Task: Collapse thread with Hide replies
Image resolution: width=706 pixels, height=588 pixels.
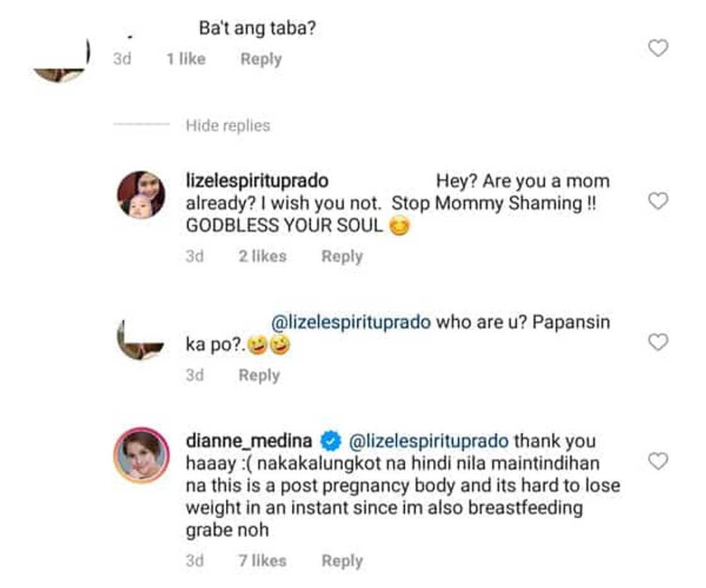Action: point(228,125)
